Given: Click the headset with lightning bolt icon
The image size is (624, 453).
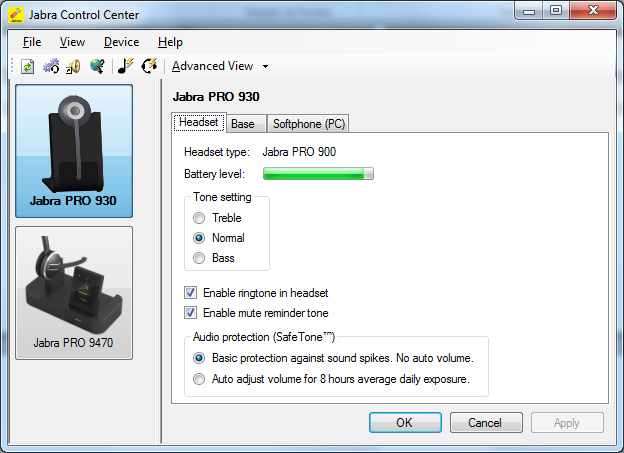Looking at the screenshot, I should click(x=149, y=66).
